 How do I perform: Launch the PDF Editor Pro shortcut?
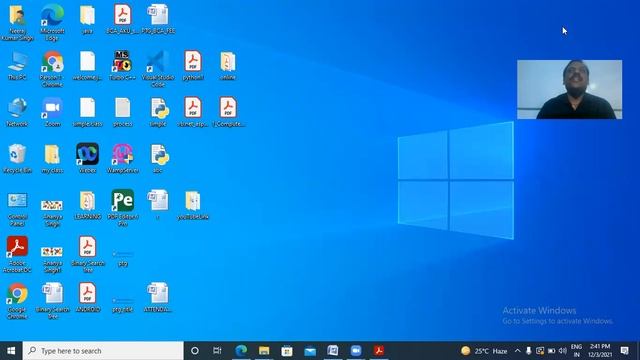click(x=122, y=208)
